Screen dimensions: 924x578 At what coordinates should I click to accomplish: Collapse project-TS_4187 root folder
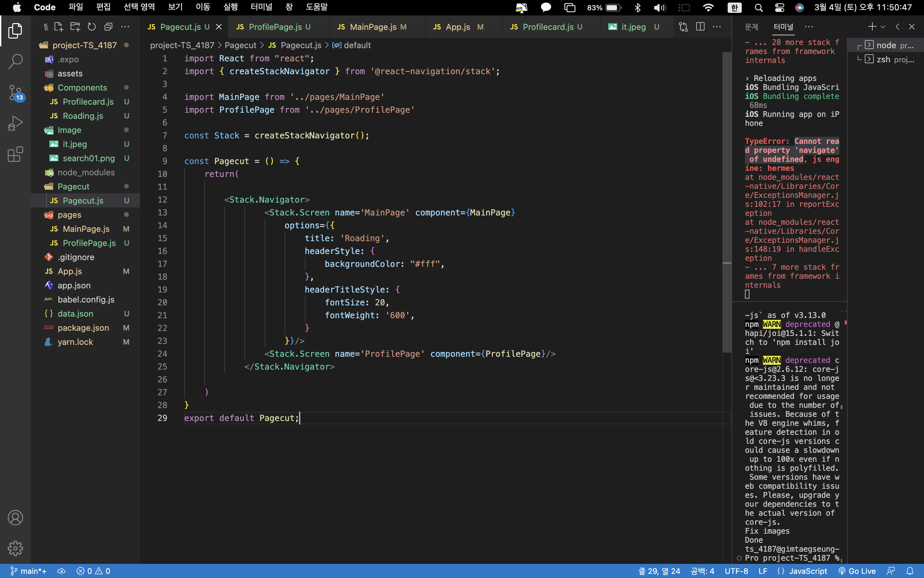click(85, 45)
